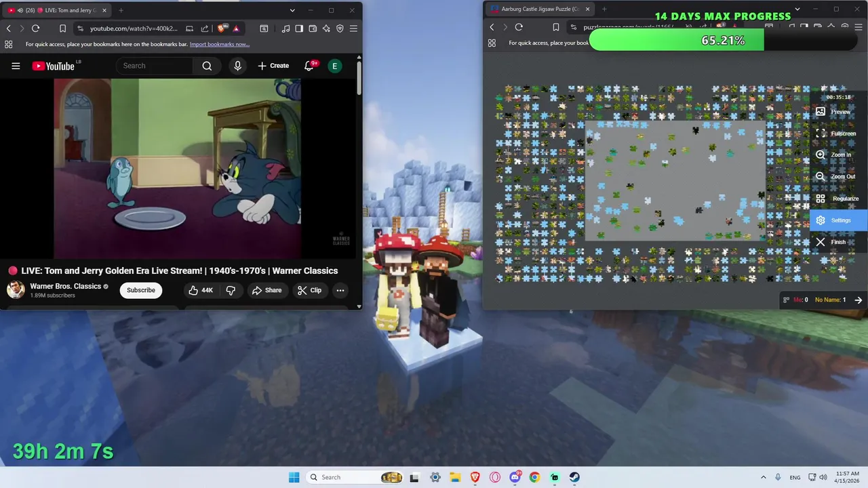Click the Brave Shields lion icon
The width and height of the screenshot is (868, 488).
pyautogui.click(x=222, y=28)
